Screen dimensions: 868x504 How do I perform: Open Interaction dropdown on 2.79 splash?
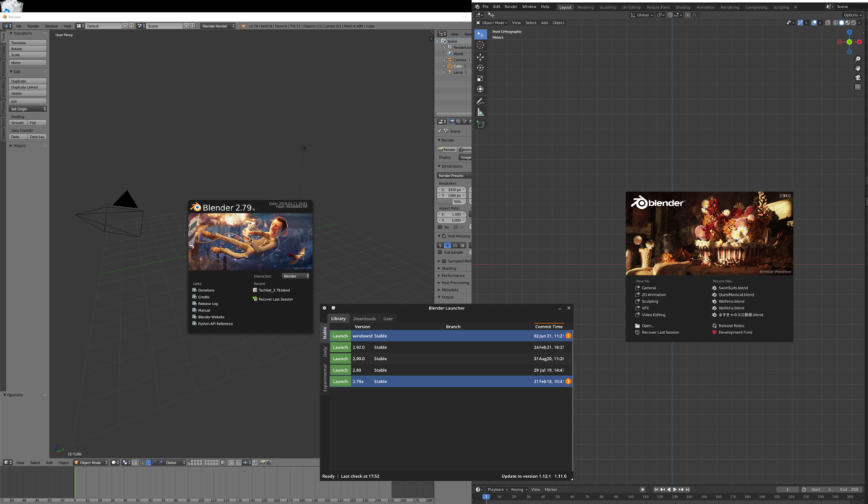click(x=296, y=276)
